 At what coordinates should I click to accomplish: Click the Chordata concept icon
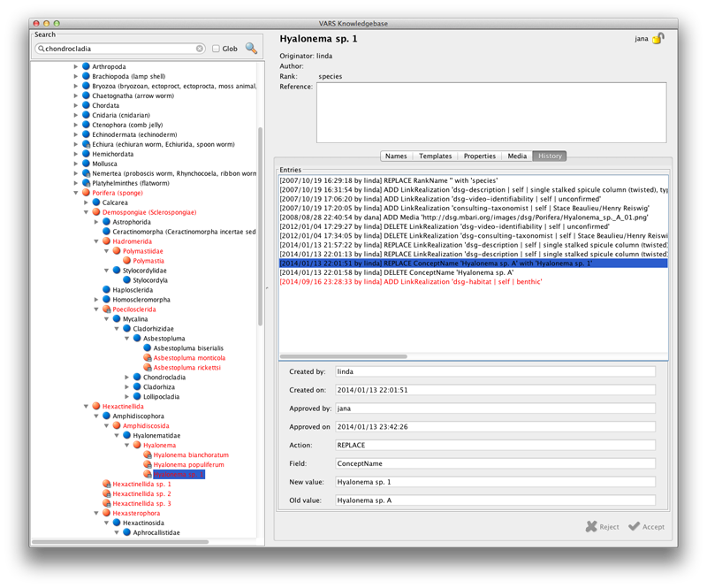86,105
